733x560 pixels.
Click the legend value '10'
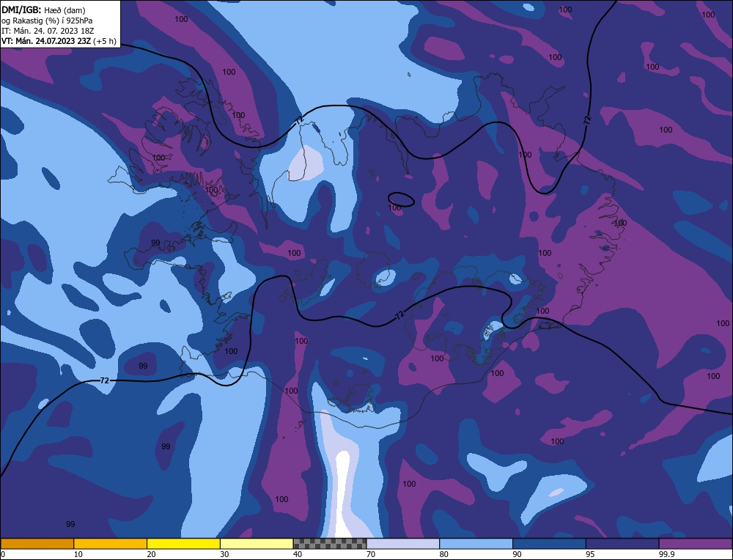point(78,554)
